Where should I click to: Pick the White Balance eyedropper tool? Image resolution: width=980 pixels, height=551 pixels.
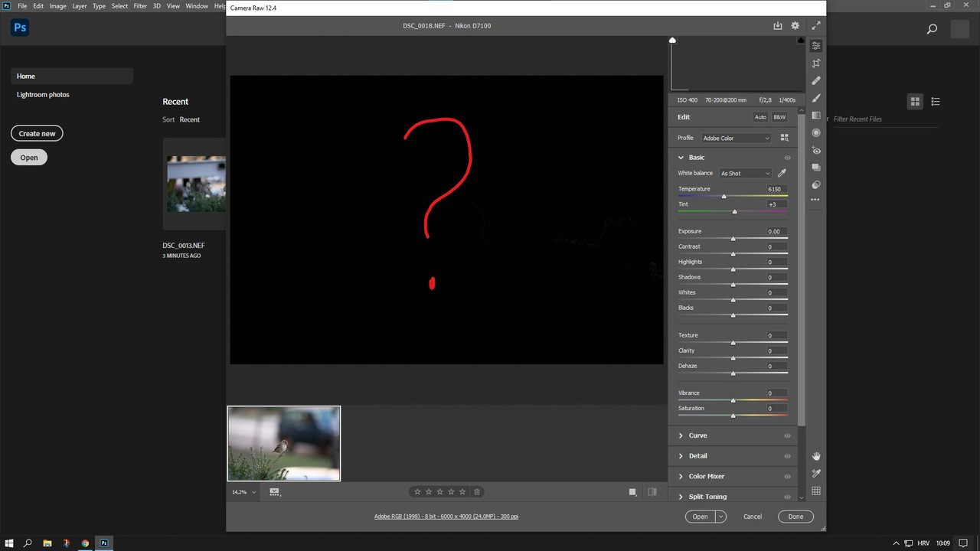(x=782, y=174)
